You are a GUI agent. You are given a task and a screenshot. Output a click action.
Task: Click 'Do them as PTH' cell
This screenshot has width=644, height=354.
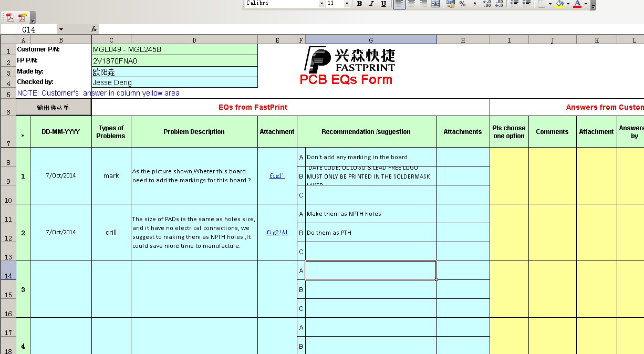[371, 233]
